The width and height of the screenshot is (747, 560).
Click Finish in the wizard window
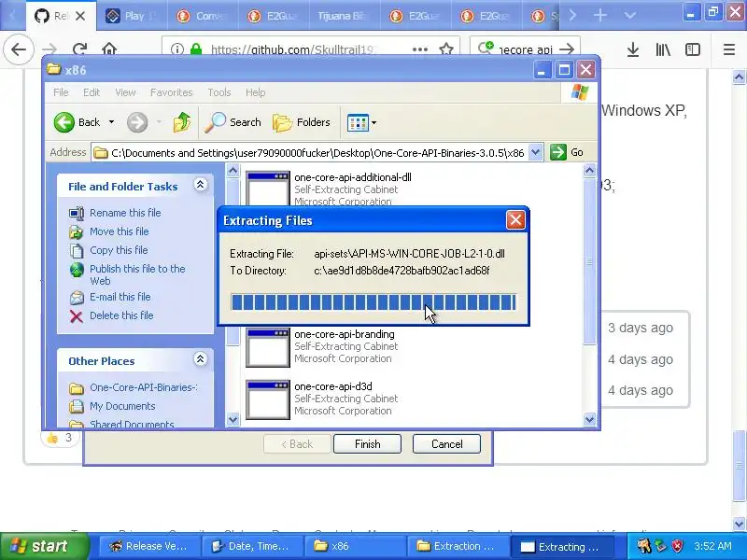tap(367, 444)
